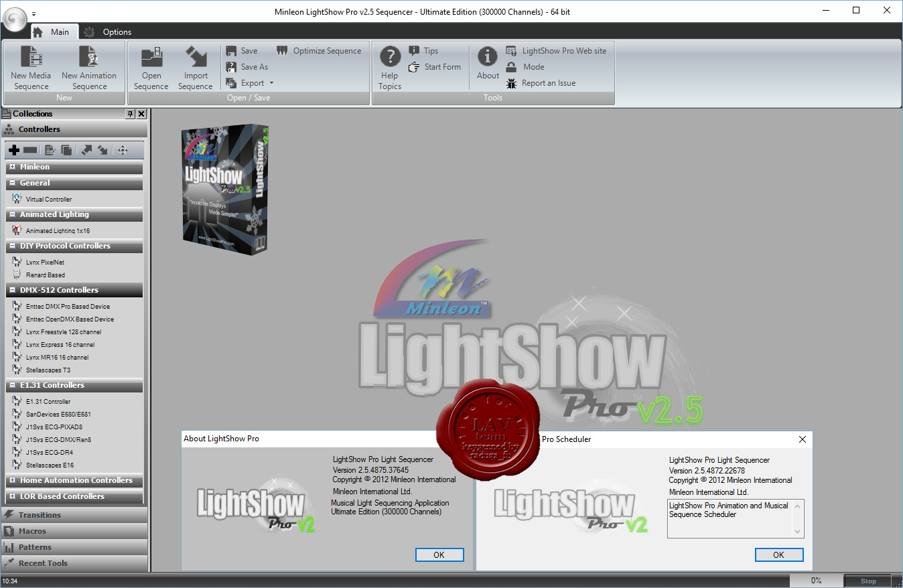Save the current sequence
This screenshot has height=588, width=903.
(x=242, y=51)
